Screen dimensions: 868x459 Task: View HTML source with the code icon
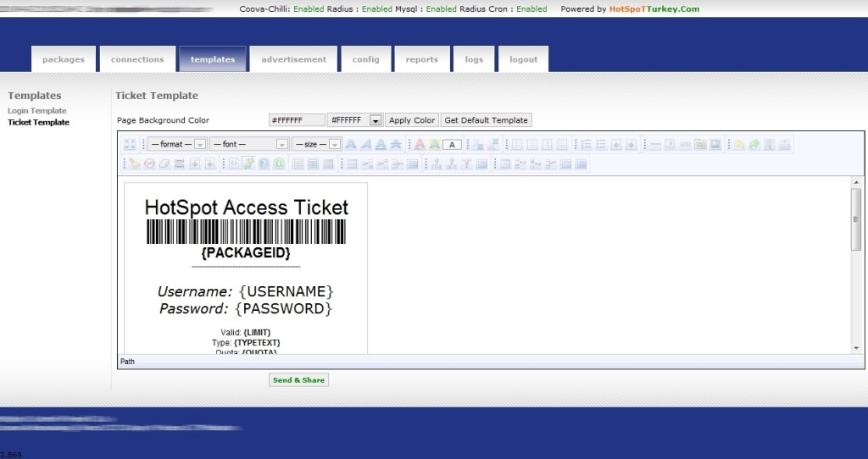pyautogui.click(x=234, y=163)
